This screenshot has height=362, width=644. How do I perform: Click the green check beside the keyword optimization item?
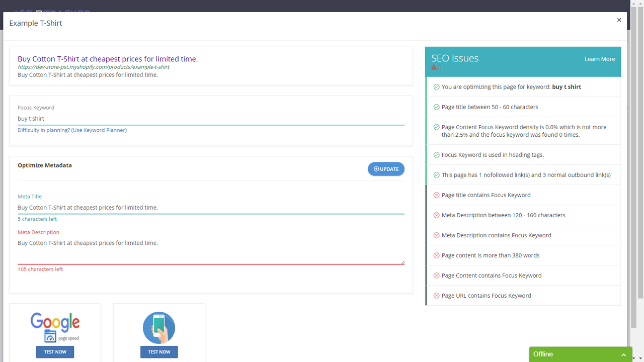point(436,86)
